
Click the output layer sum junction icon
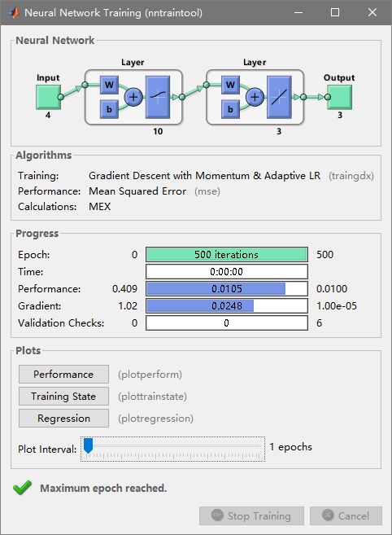255,97
